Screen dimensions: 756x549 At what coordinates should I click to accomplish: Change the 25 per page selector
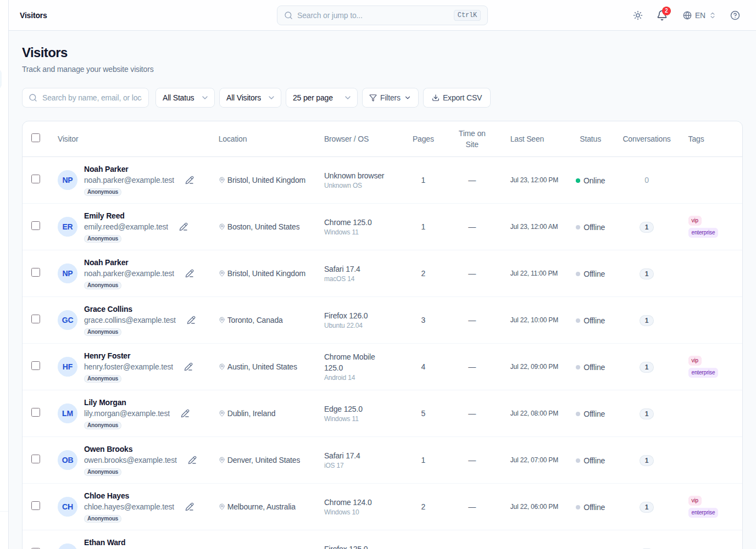tap(321, 98)
